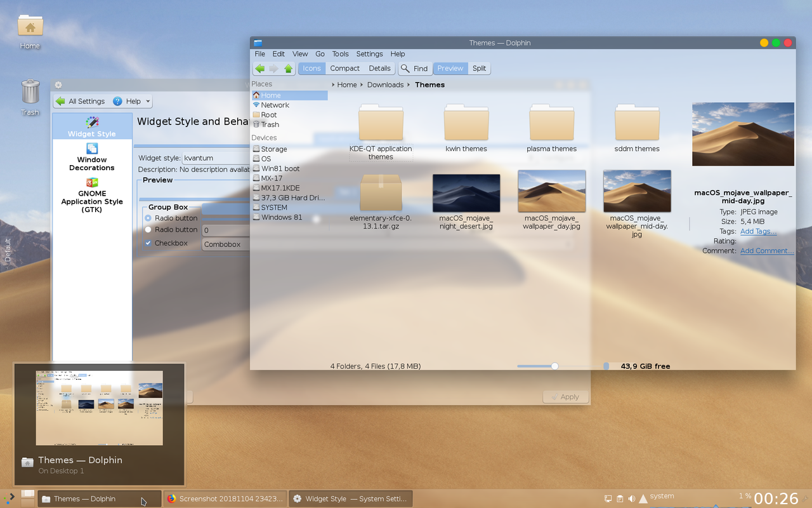Select macOS_mojave_wallpaper_mid-day.jpg thumbnail
812x508 pixels.
tap(637, 191)
